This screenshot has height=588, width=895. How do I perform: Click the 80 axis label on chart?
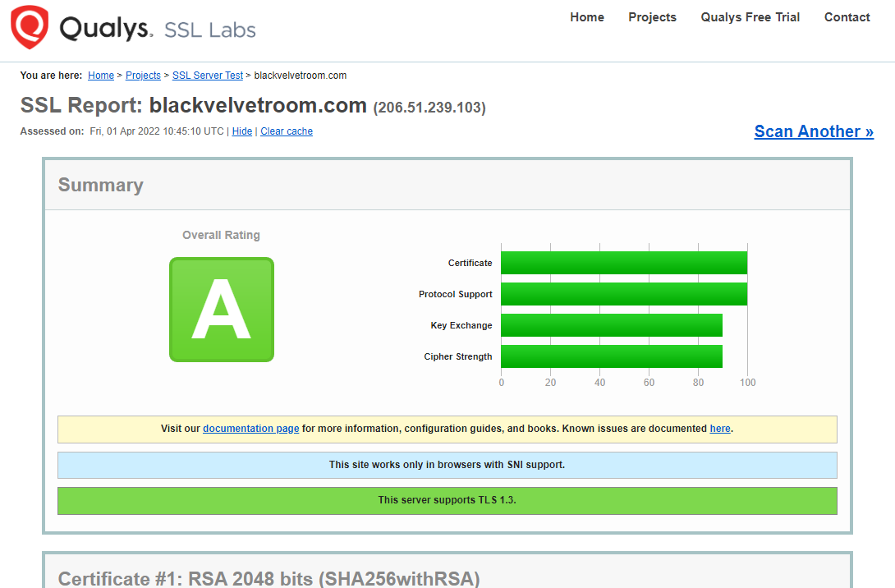698,383
